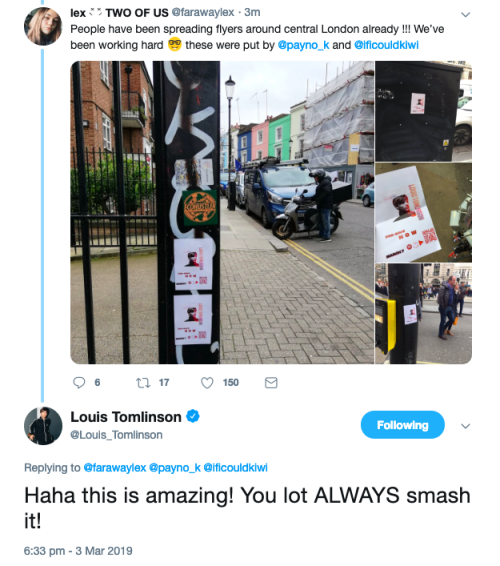Open the @payno_k mention in tweet

pos(303,45)
